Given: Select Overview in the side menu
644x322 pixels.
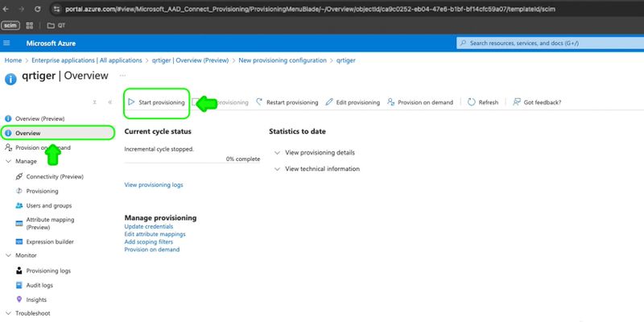Looking at the screenshot, I should (57, 133).
